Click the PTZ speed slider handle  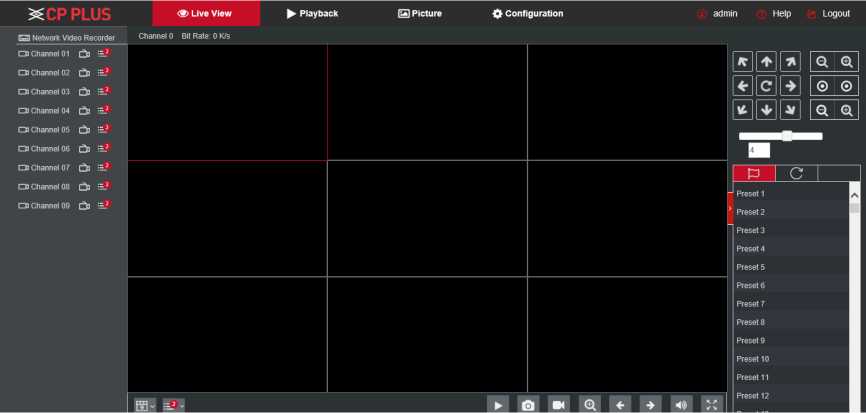click(x=787, y=135)
